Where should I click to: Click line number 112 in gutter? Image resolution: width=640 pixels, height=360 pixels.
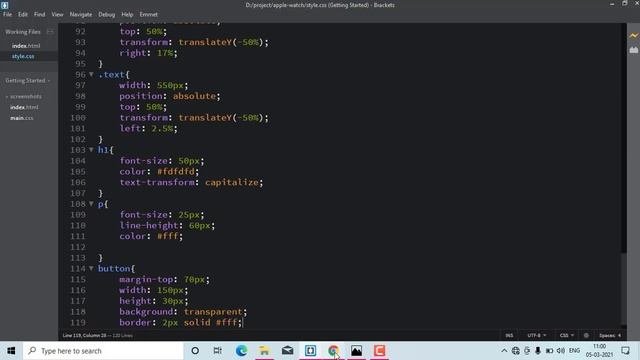(x=78, y=247)
